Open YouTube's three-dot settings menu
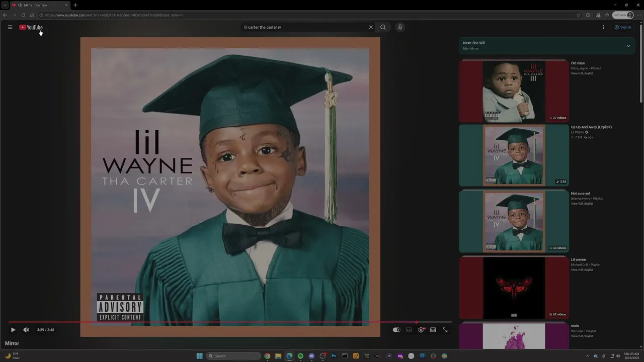 point(603,27)
